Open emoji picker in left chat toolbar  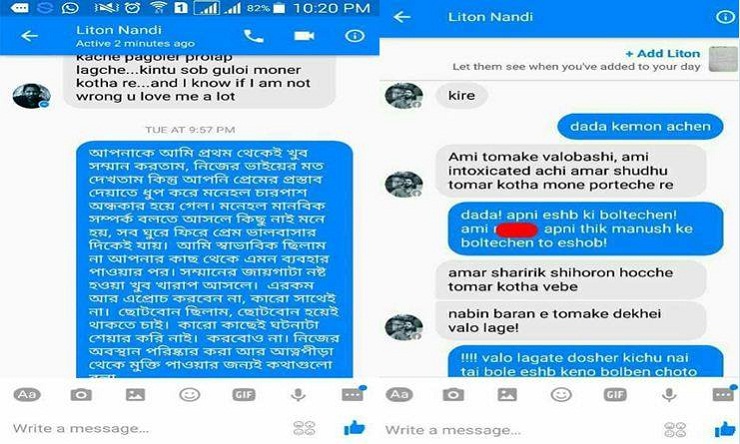(x=189, y=394)
